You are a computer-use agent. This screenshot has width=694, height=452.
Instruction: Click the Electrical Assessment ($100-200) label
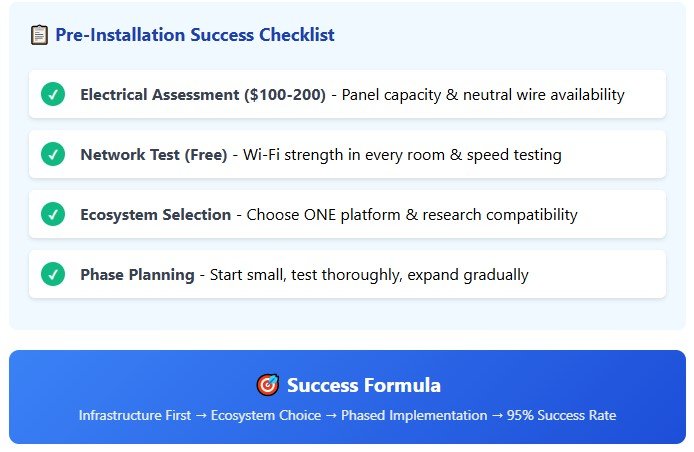tap(203, 95)
